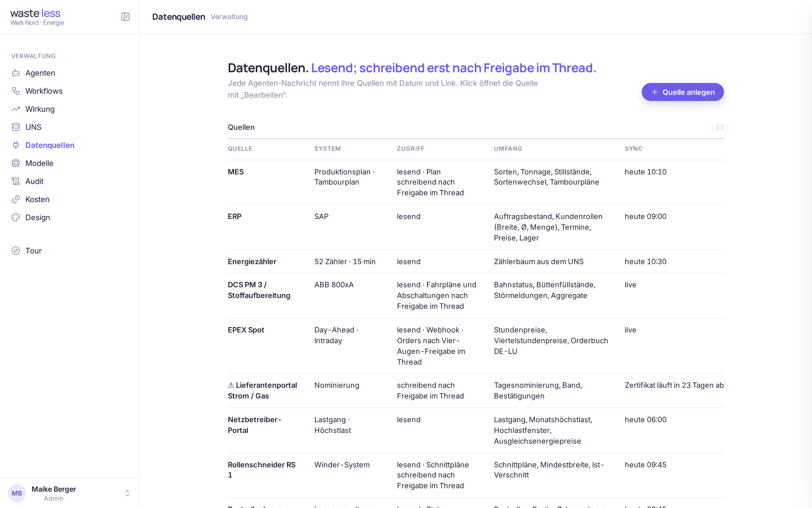This screenshot has height=508, width=812.
Task: Open the Netzbetreiber-Portal source
Action: (476, 431)
